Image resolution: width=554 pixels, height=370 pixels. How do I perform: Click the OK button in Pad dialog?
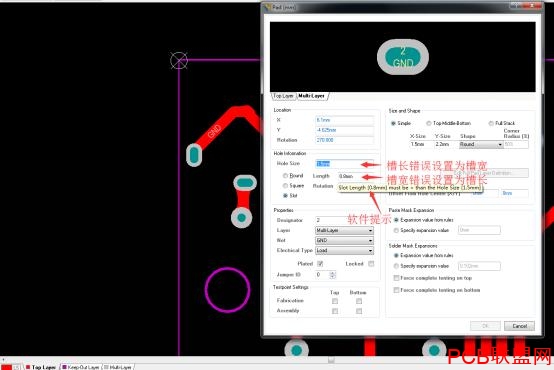point(485,326)
